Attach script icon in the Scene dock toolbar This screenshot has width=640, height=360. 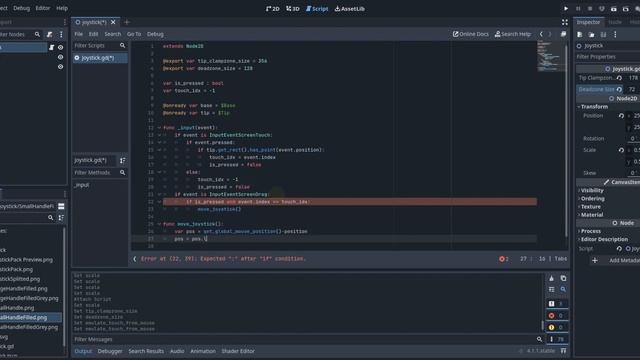49,35
